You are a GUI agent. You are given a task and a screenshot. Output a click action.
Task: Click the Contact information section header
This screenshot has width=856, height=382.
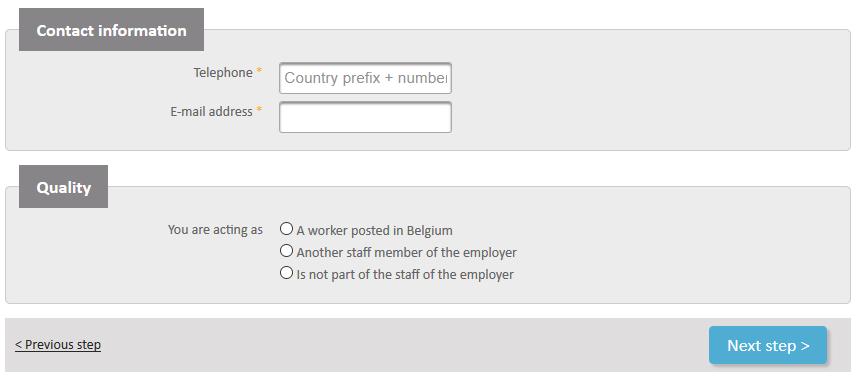click(x=111, y=30)
